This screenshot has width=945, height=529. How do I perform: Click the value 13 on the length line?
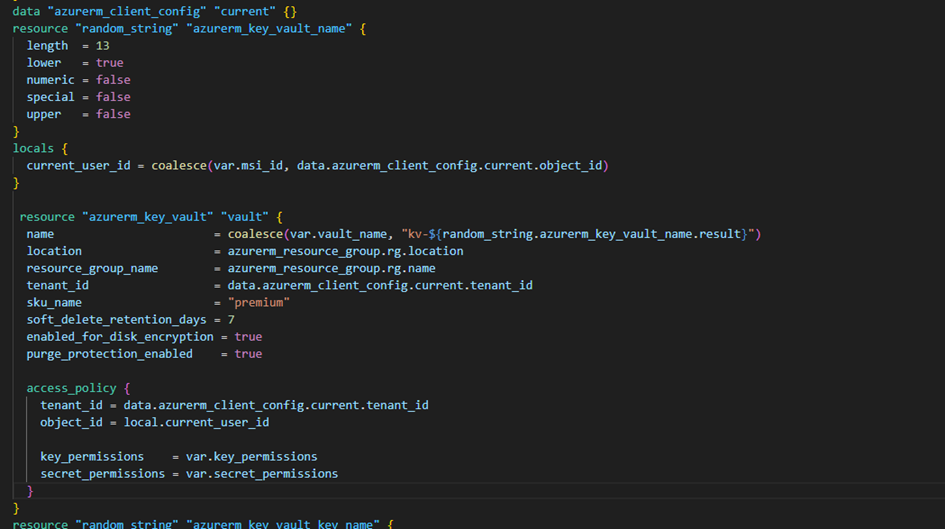pyautogui.click(x=103, y=46)
